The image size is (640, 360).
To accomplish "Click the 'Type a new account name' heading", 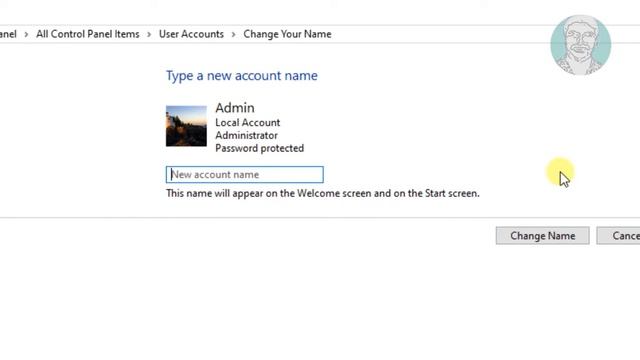I will pyautogui.click(x=242, y=76).
